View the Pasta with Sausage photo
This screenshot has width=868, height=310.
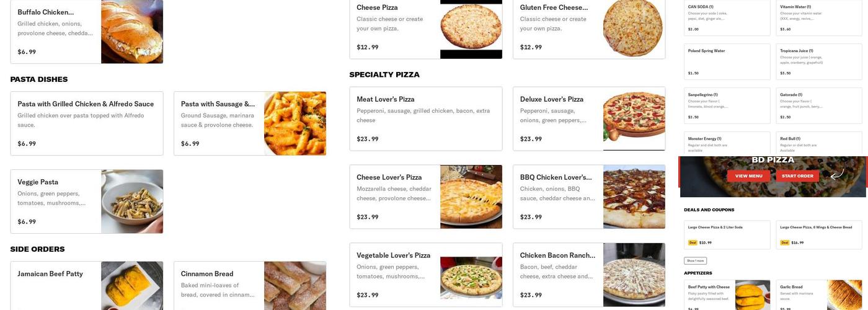coord(294,123)
